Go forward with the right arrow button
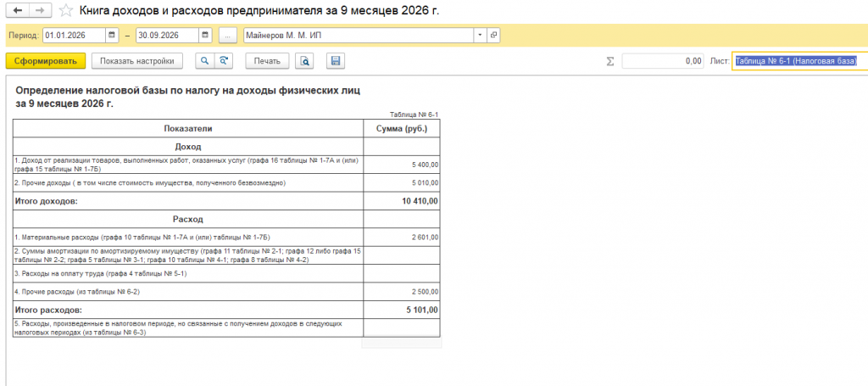This screenshot has width=868, height=386. 40,10
